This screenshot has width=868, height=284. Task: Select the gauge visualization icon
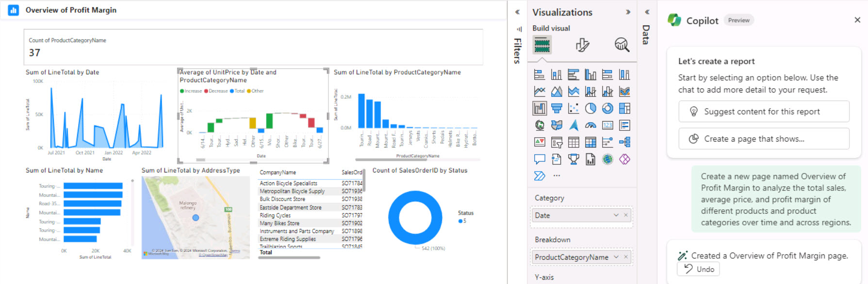590,126
